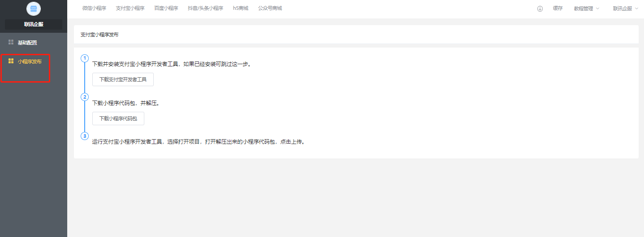This screenshot has height=237, width=644.
Task: Click step 3 text about running developer tool
Action: click(x=199, y=142)
